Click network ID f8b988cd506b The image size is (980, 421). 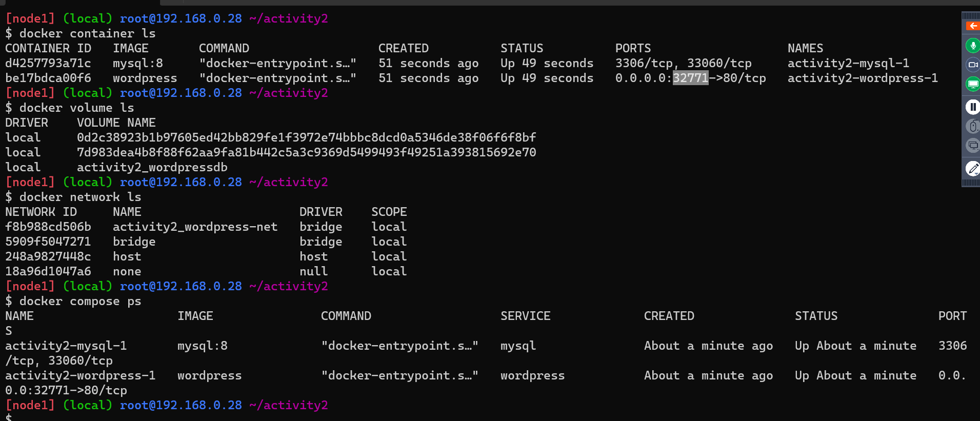tap(48, 227)
